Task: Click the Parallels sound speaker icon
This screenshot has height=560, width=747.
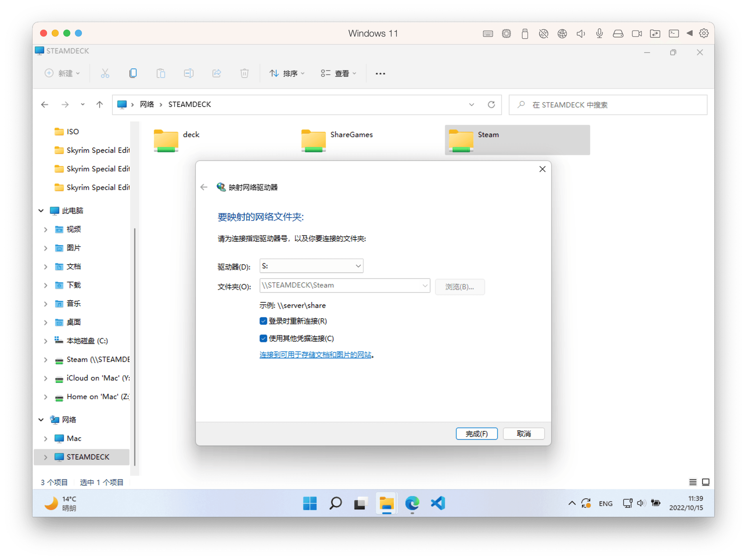Action: coord(581,33)
